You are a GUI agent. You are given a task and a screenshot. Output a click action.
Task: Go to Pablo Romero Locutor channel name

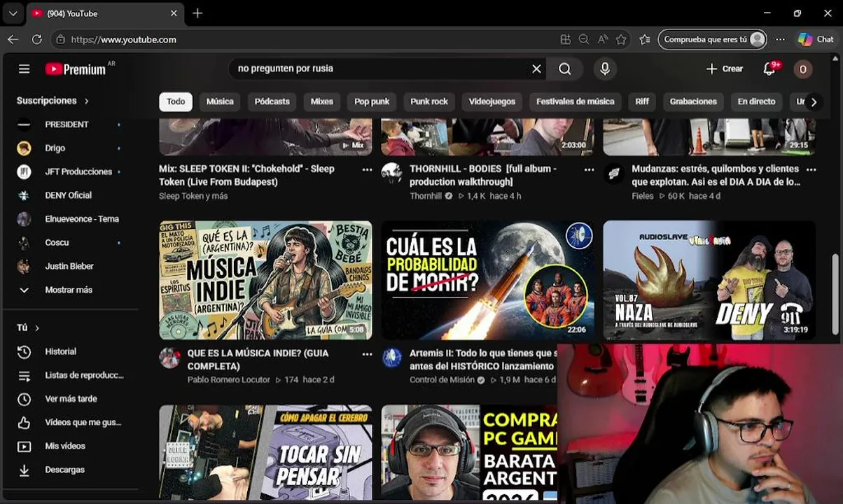[x=228, y=379]
